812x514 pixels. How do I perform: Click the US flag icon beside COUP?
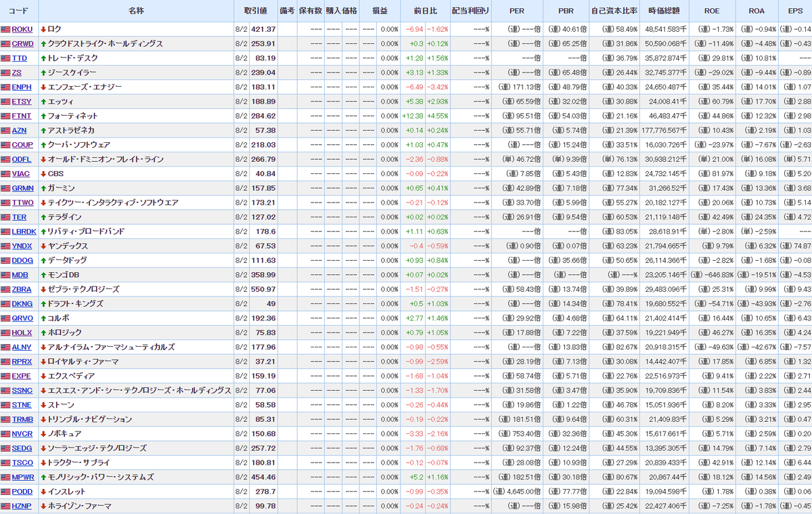point(6,145)
